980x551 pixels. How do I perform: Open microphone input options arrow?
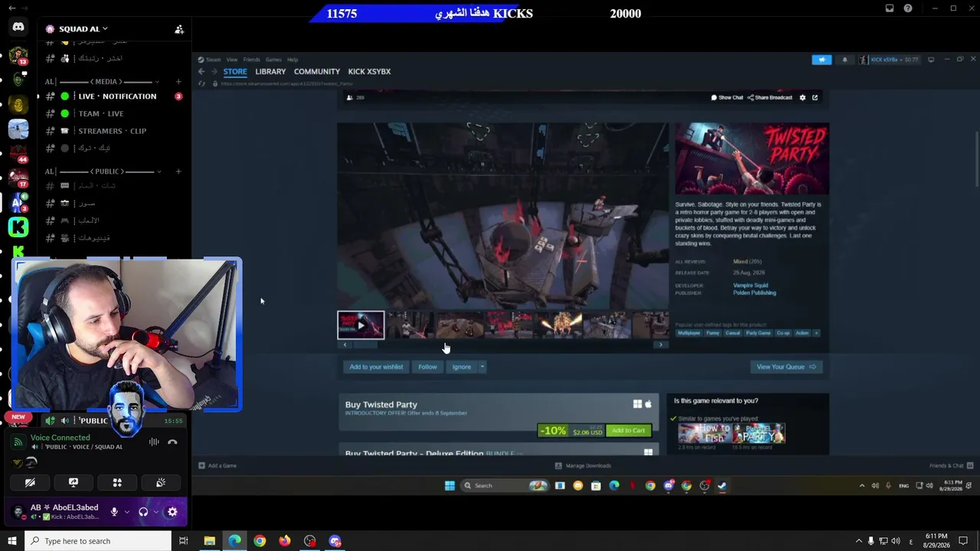click(x=126, y=512)
